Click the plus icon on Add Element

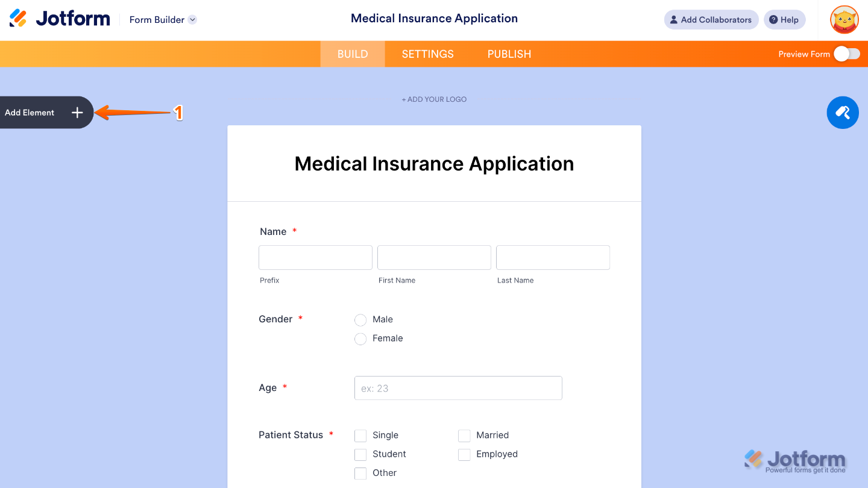(77, 112)
